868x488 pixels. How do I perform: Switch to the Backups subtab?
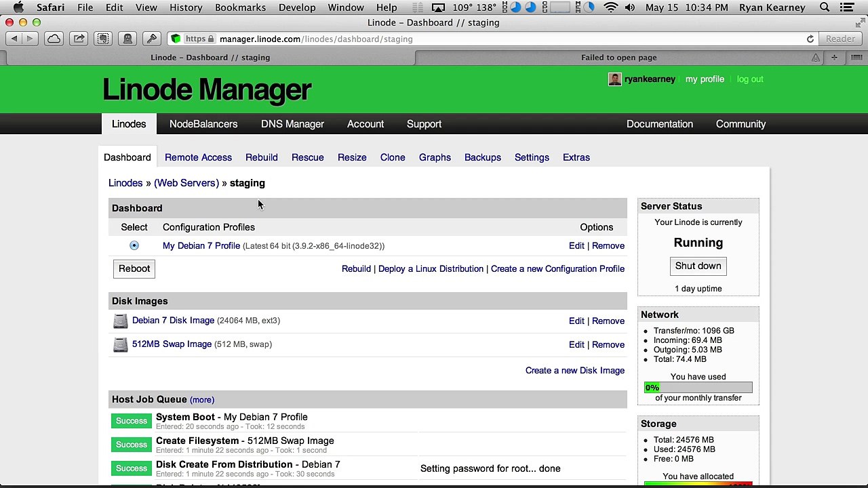[483, 157]
